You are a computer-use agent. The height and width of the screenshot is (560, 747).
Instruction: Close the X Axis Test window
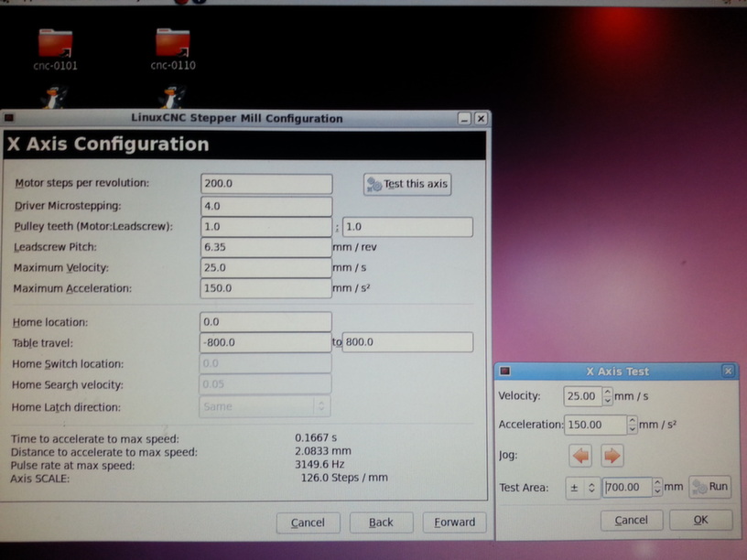(728, 371)
